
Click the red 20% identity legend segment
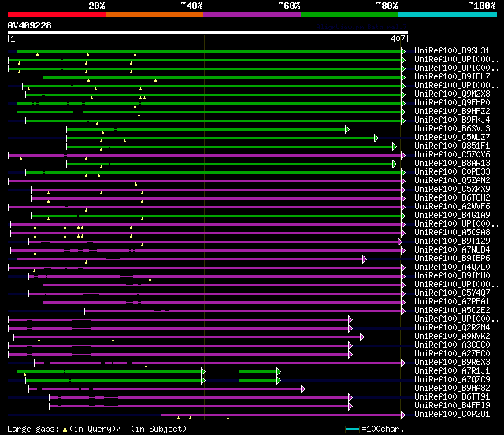[57, 14]
